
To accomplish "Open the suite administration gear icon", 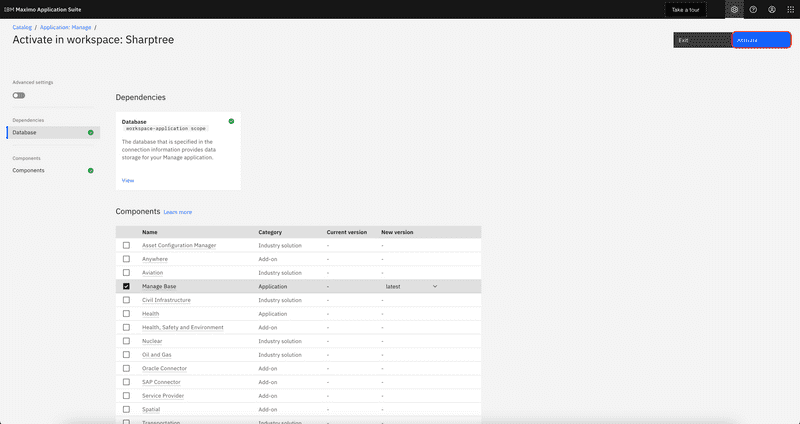I will 734,10.
